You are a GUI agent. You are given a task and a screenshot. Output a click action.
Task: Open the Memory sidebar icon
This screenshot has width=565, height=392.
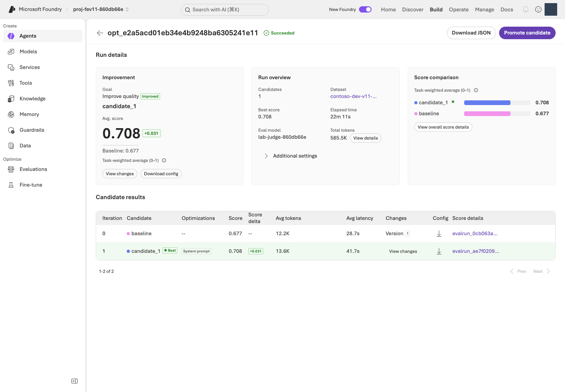point(11,114)
